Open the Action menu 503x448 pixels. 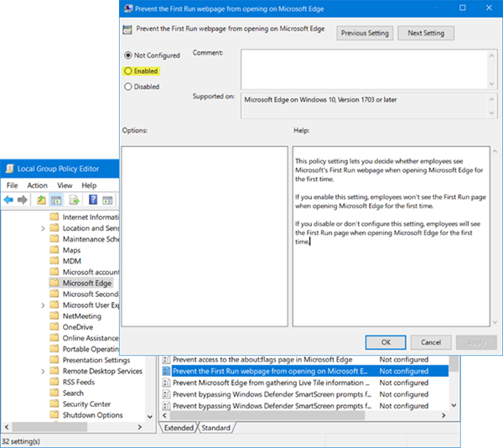[x=37, y=185]
